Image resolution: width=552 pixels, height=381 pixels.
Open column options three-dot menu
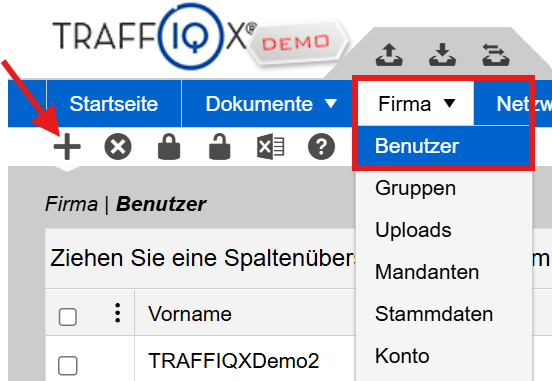click(118, 313)
